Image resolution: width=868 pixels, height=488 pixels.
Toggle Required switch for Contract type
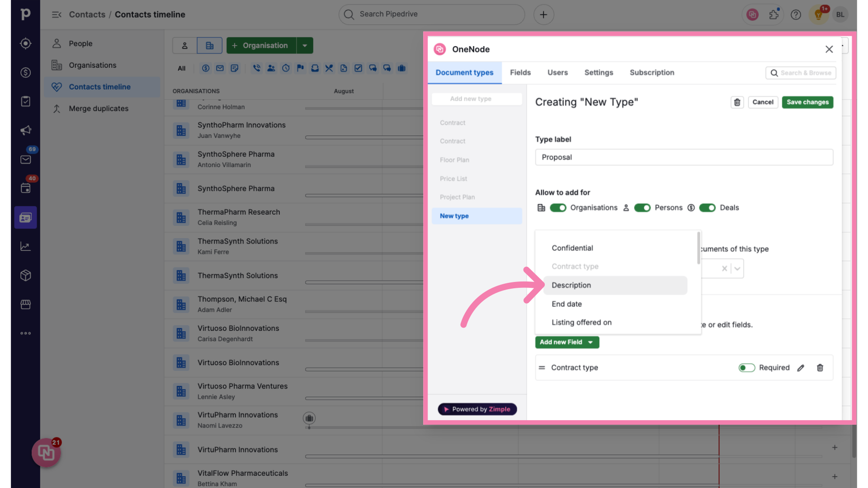[x=746, y=368]
